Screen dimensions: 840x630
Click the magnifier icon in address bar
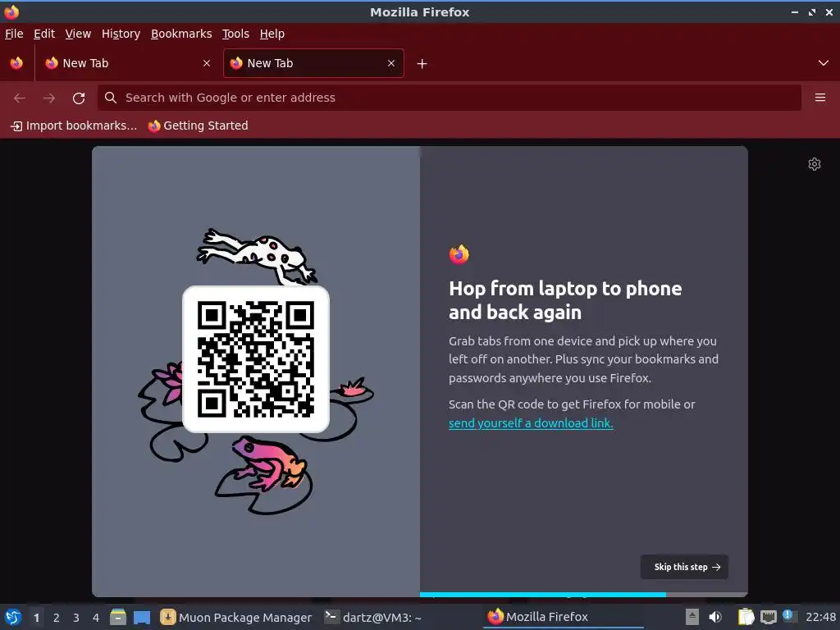tap(111, 98)
